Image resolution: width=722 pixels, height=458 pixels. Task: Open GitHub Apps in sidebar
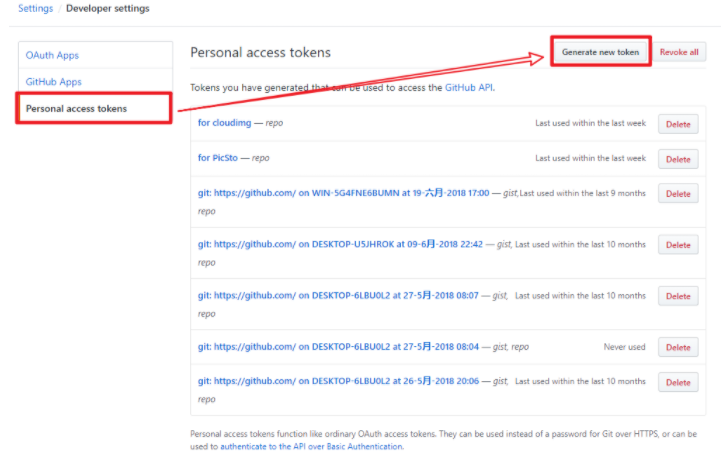click(53, 82)
